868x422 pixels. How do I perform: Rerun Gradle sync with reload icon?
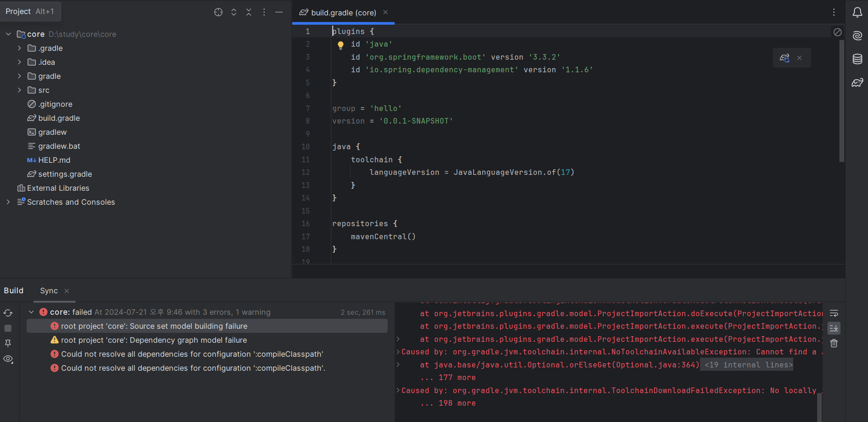point(8,313)
